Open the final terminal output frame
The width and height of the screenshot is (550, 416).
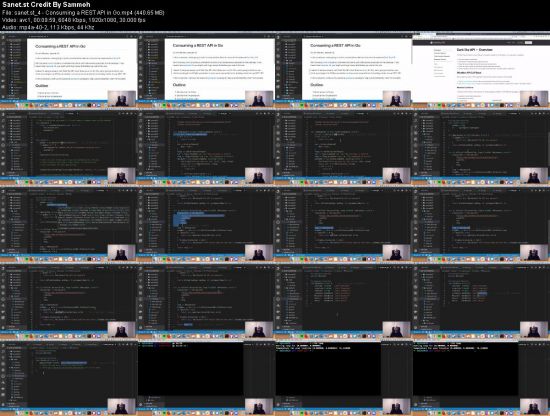[x=481, y=378]
